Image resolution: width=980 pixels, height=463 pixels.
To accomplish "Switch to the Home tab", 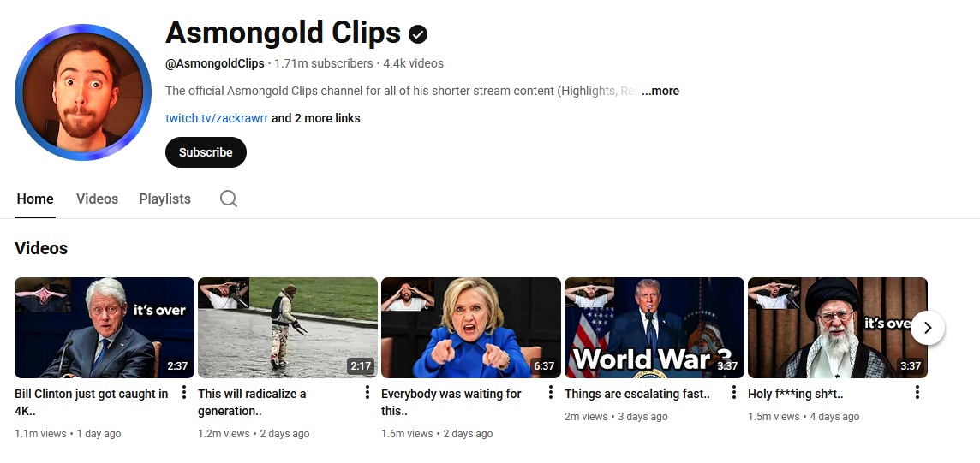I will [35, 199].
